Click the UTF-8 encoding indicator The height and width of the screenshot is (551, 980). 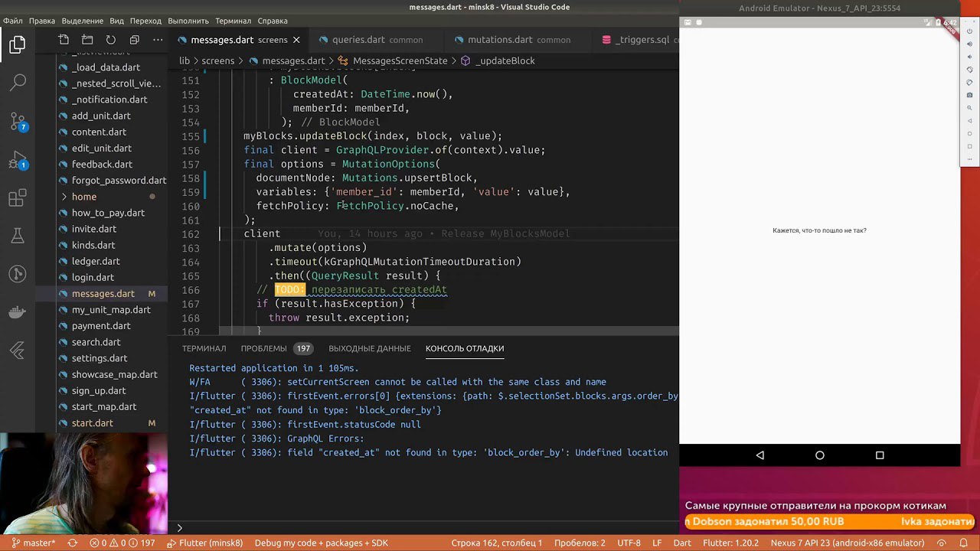click(x=629, y=543)
